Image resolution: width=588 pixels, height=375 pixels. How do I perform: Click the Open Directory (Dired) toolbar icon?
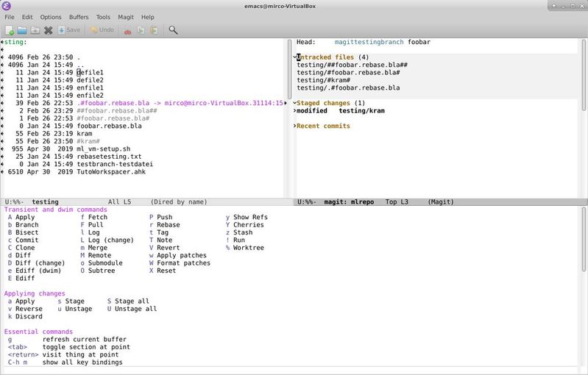(35, 30)
